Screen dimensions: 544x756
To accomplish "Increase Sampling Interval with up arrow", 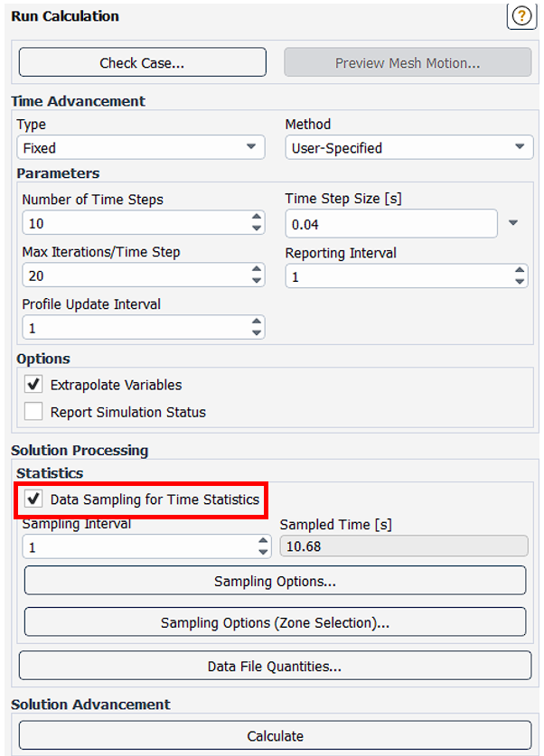I will pos(263,541).
